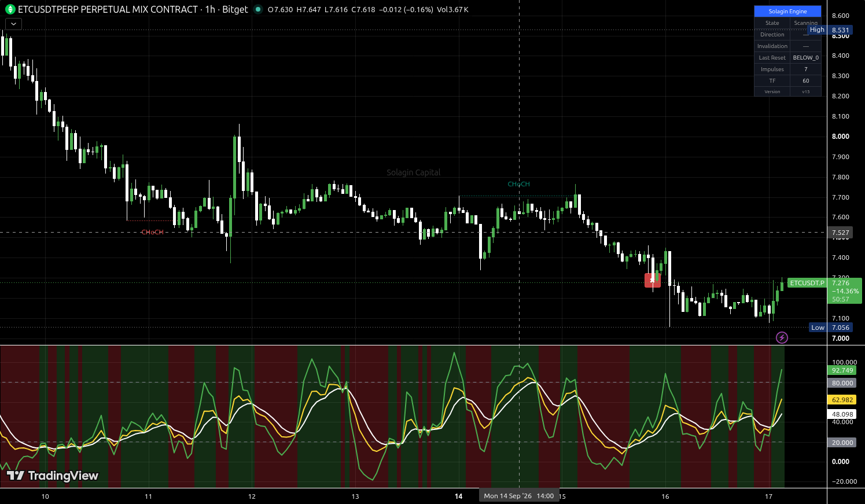Click the date 10 on the time axis

coord(45,496)
